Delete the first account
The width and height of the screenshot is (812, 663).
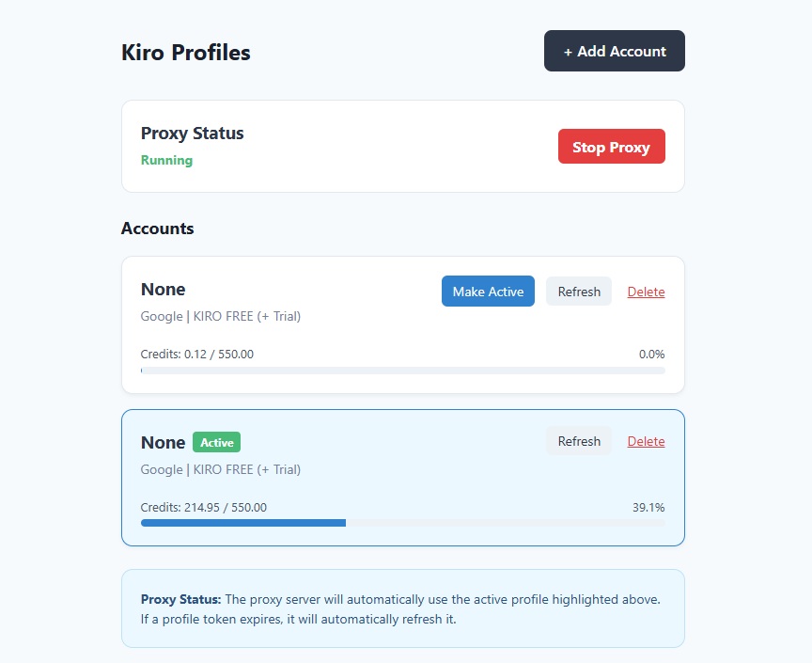(x=646, y=292)
